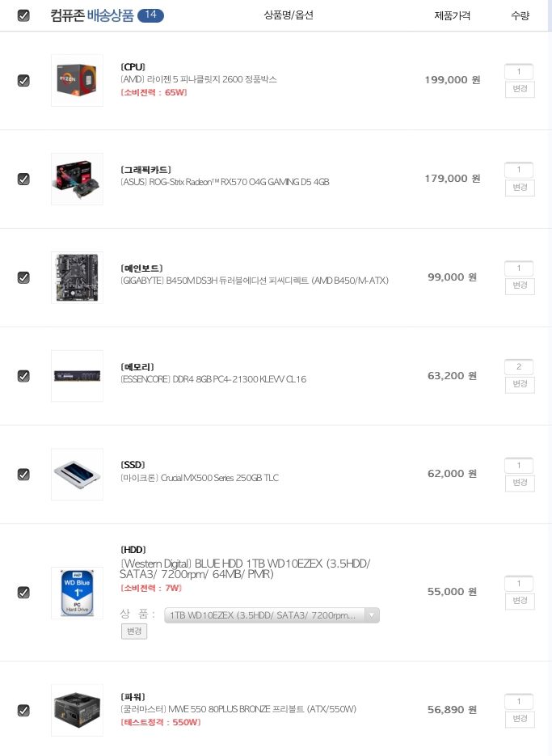Open the HDD product option dropdown
Screen dimensions: 552x756
coord(272,615)
